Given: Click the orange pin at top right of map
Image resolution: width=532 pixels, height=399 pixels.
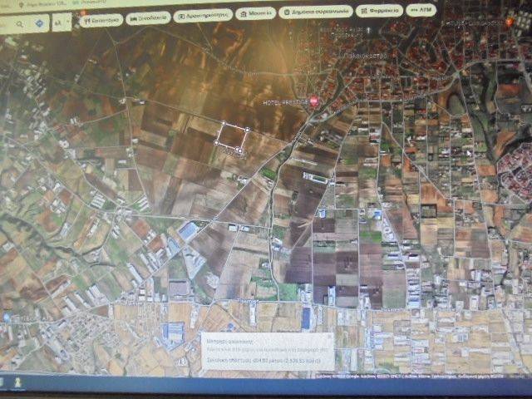Looking at the screenshot, I should [509, 21].
